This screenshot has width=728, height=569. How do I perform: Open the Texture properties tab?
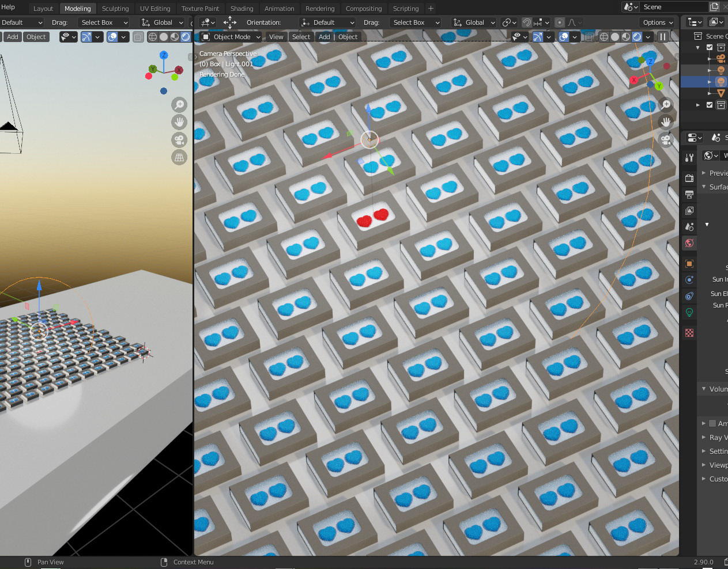[x=689, y=333]
